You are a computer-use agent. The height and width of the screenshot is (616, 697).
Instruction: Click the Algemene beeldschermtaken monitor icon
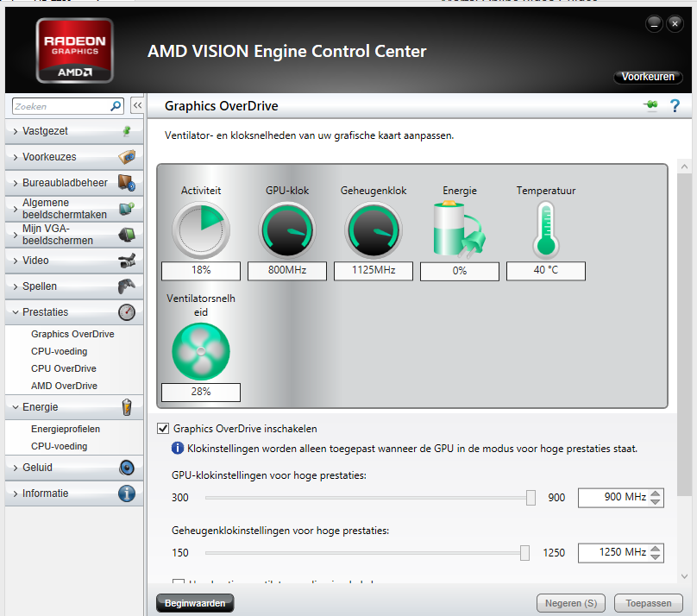127,209
